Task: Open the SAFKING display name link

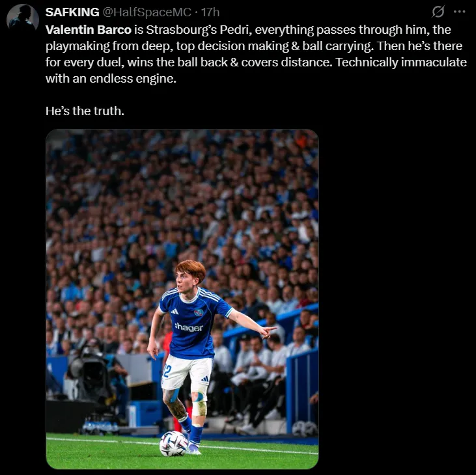Action: pyautogui.click(x=72, y=12)
